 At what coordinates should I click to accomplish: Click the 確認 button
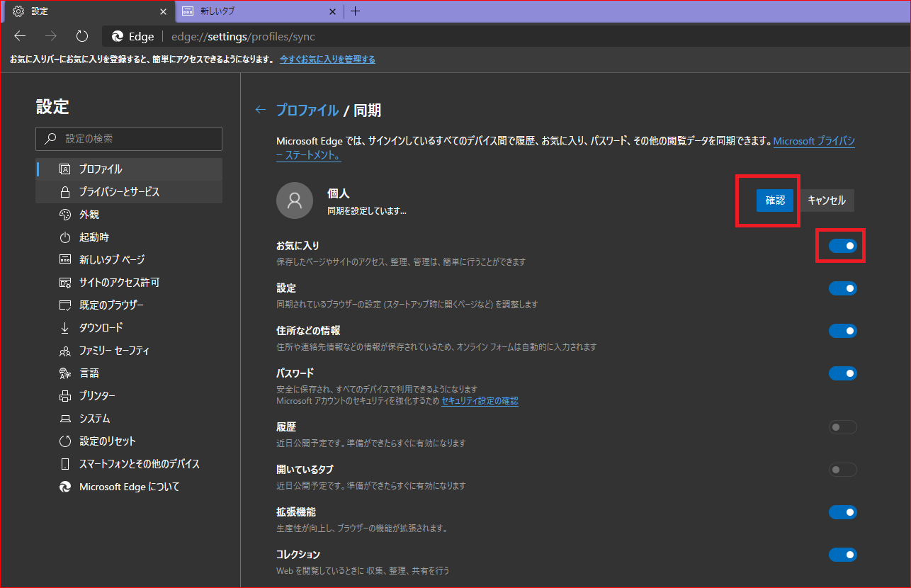coord(775,200)
